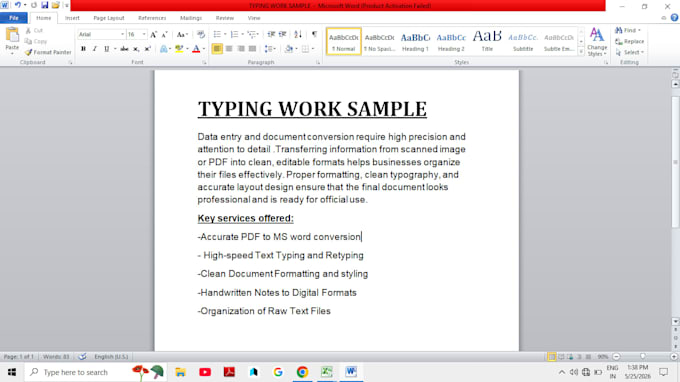Toggle Align Text Right

(241, 49)
